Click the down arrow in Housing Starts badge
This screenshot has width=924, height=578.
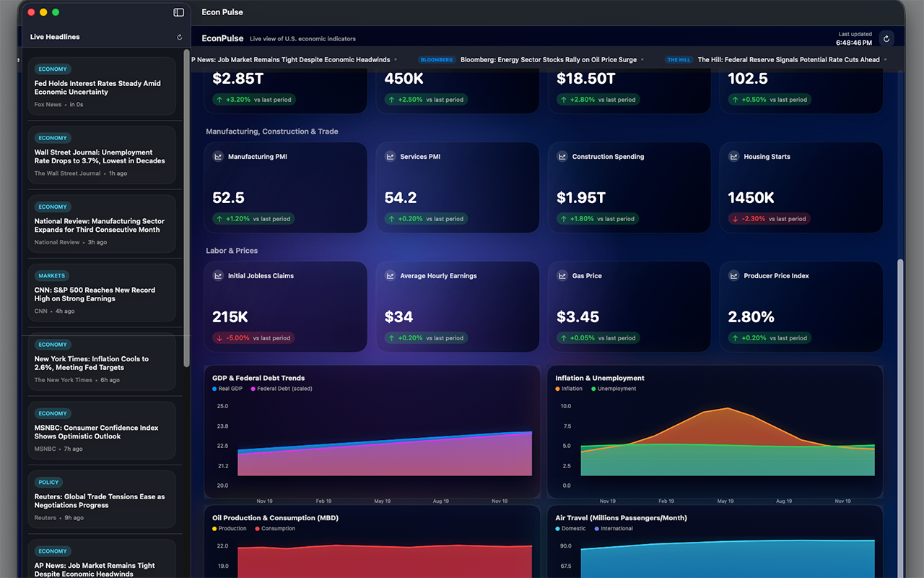pyautogui.click(x=736, y=219)
